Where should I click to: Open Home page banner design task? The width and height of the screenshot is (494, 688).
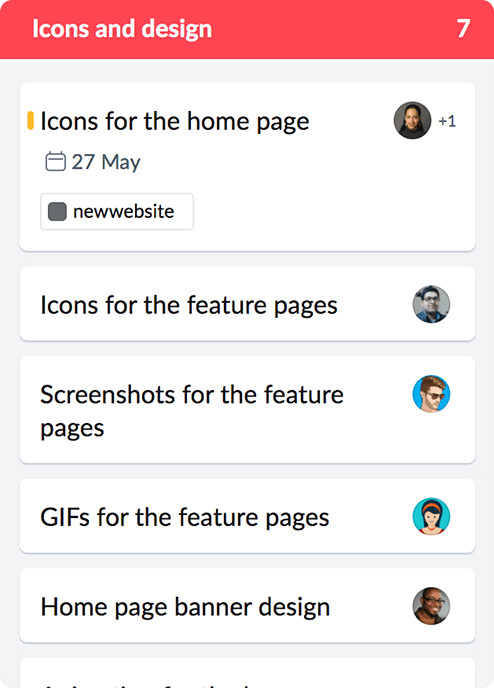[x=247, y=606]
